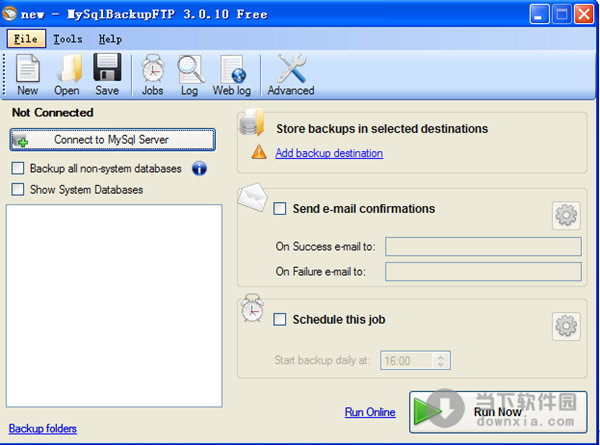600x445 pixels.
Task: Open a job file via Open icon
Action: 67,74
